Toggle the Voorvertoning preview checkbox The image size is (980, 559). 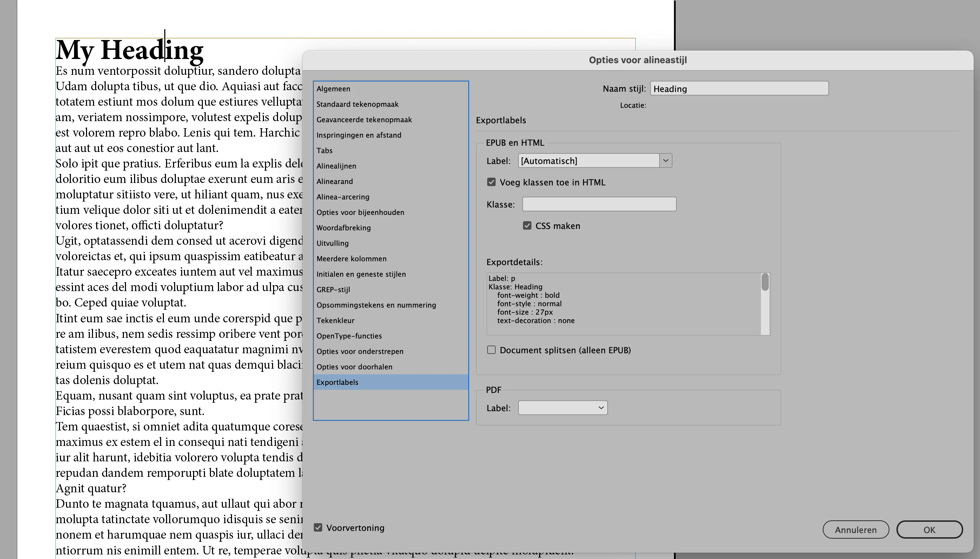[x=318, y=527]
